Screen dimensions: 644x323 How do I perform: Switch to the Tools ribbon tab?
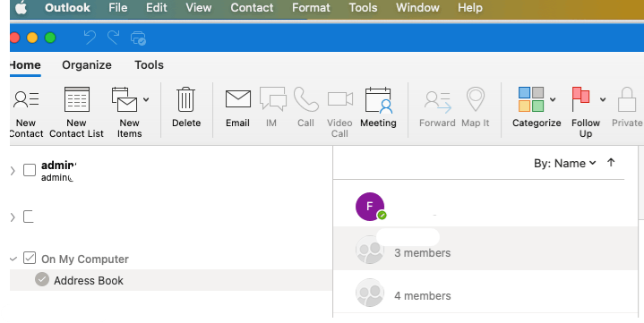[149, 64]
